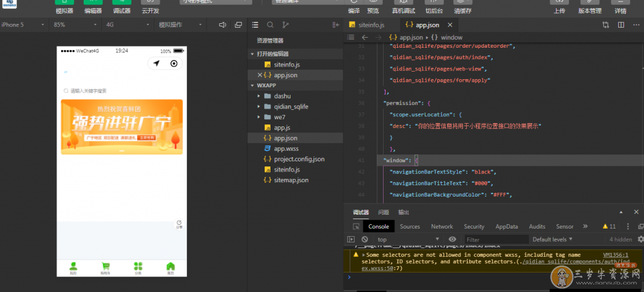Collapse the file explorer panel
The image size is (644, 292).
point(335,25)
